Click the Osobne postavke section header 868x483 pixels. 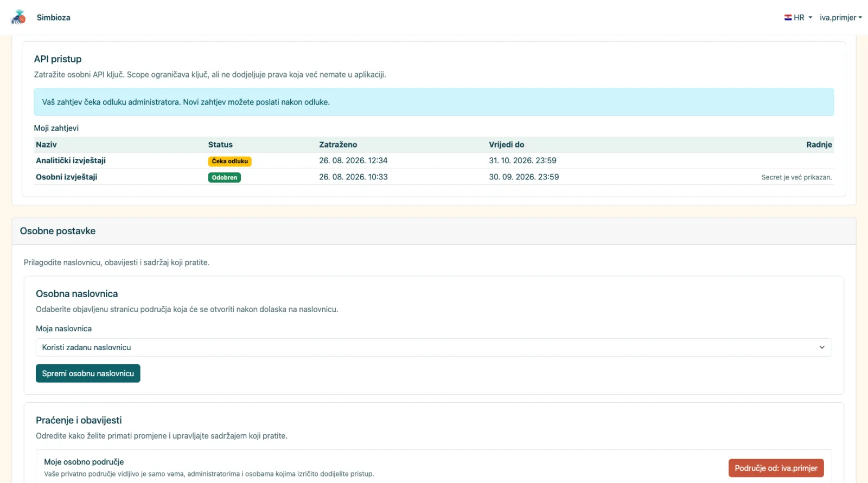pyautogui.click(x=433, y=231)
